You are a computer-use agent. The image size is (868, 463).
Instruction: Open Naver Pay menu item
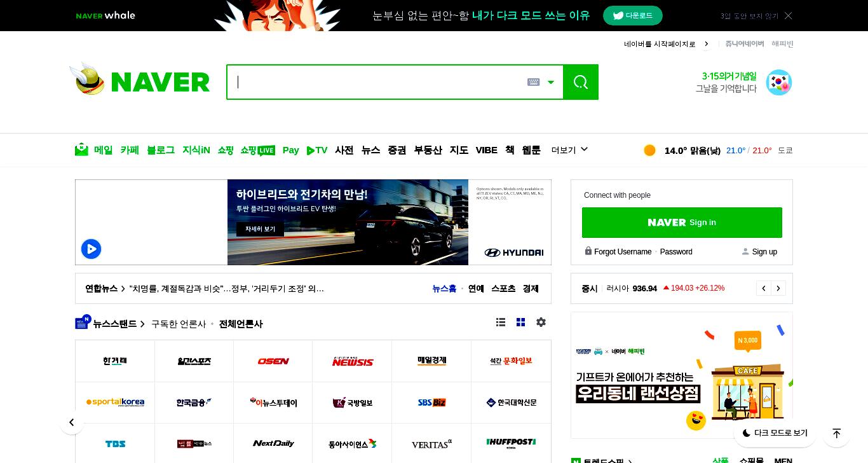point(290,150)
